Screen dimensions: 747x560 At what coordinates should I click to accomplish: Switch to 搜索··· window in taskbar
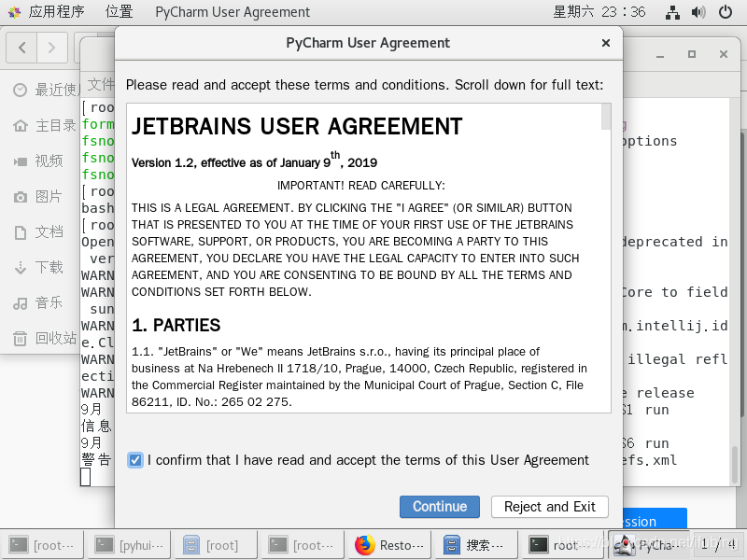(476, 545)
